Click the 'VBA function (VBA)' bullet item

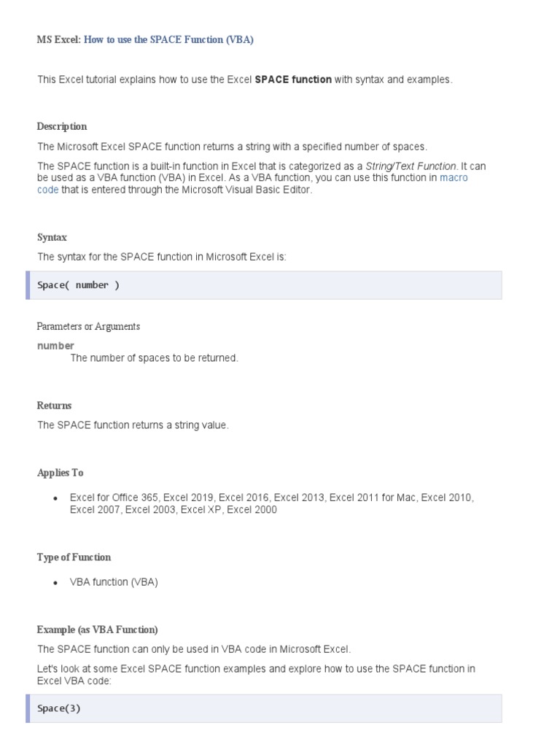click(114, 582)
